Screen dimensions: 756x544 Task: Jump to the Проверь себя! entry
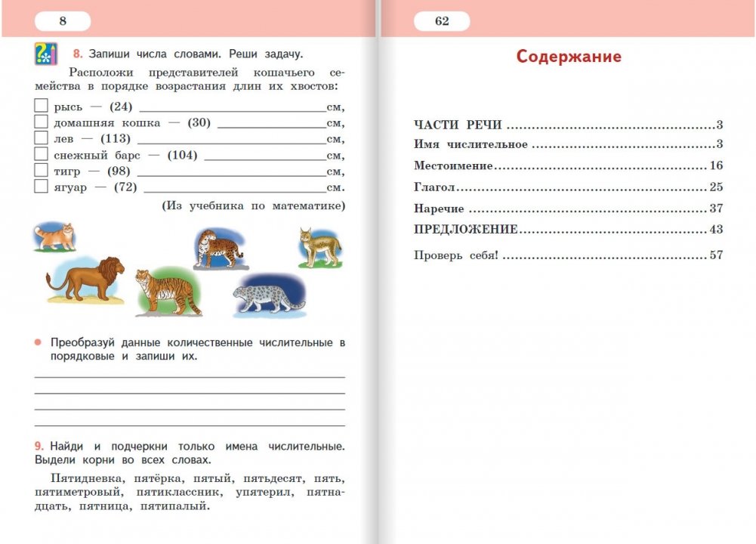pos(456,255)
